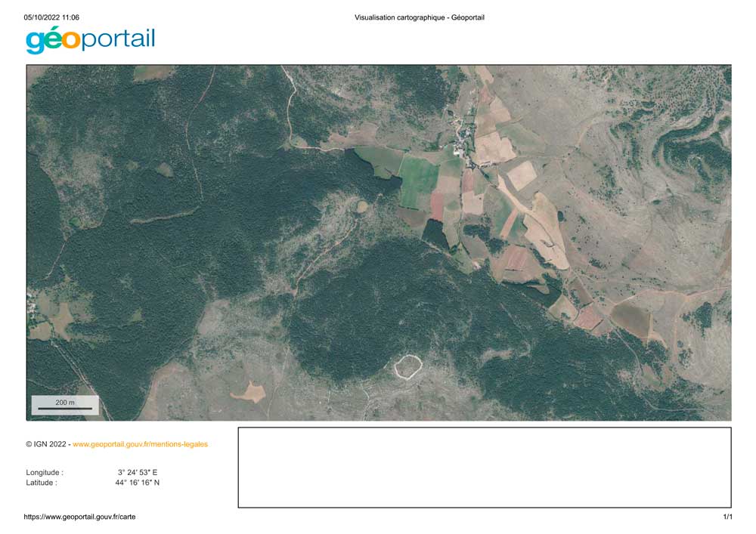Click the Longitude label

tap(45, 473)
